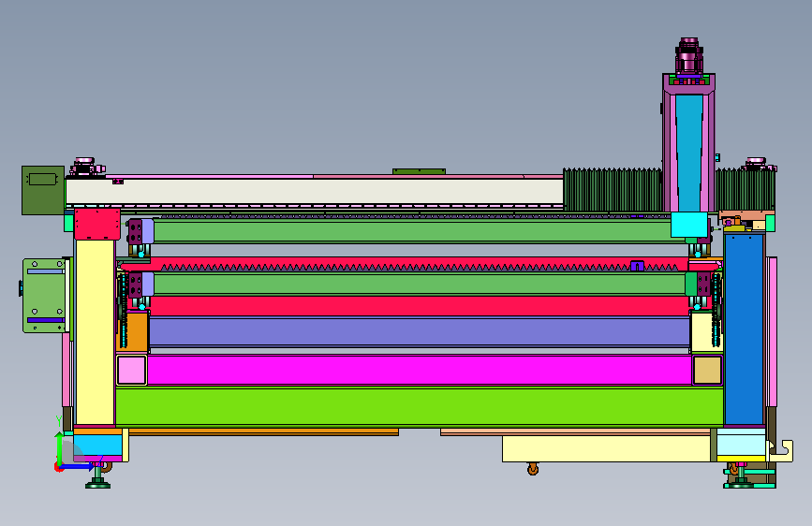The image size is (812, 526).
Task: Select the dark green bellows cover left of the column
Action: click(x=613, y=189)
